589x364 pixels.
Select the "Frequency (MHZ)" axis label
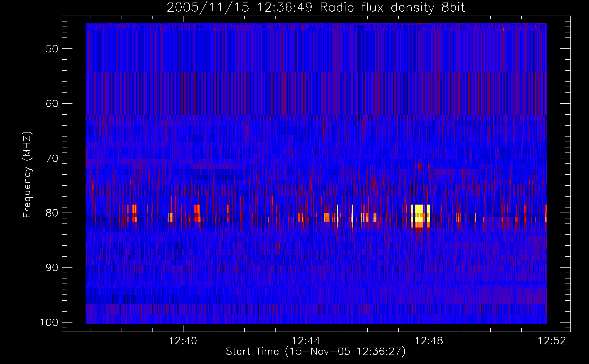click(27, 175)
